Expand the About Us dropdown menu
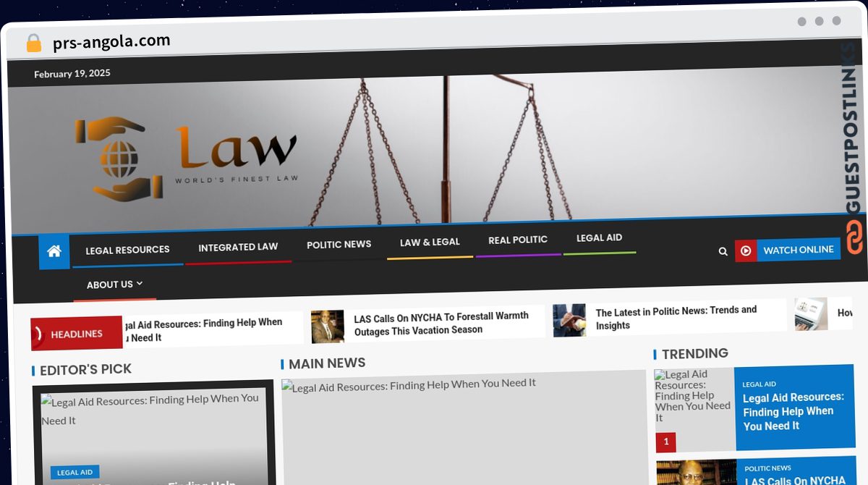 click(x=114, y=284)
